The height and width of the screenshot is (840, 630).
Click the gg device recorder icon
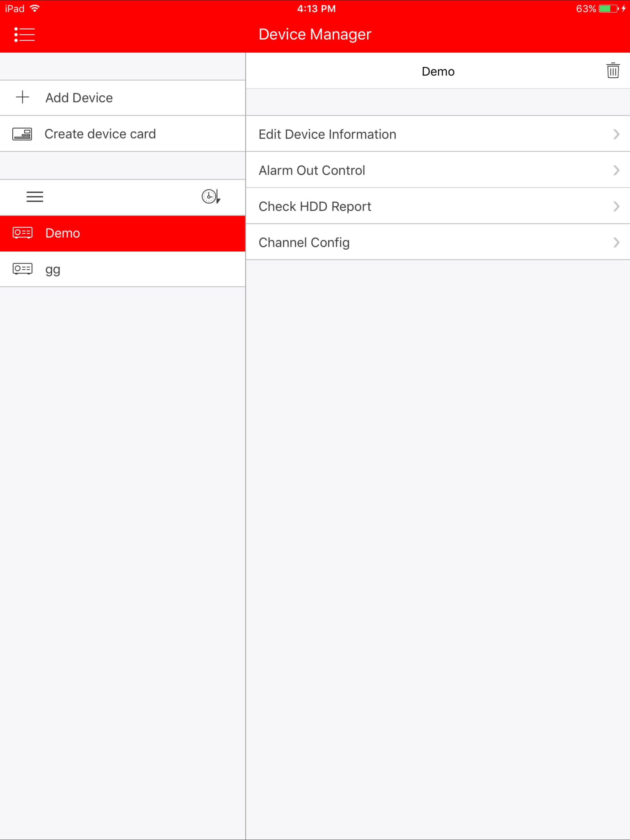(x=22, y=269)
